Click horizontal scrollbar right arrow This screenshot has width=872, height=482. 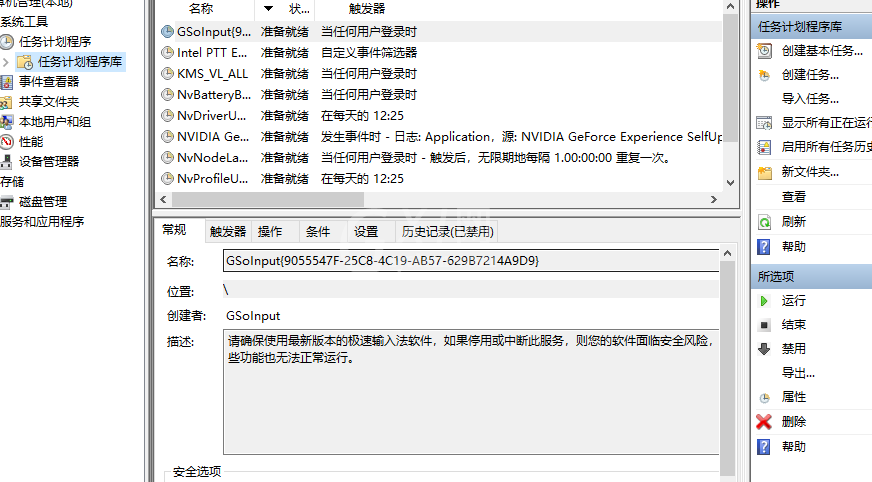click(714, 199)
